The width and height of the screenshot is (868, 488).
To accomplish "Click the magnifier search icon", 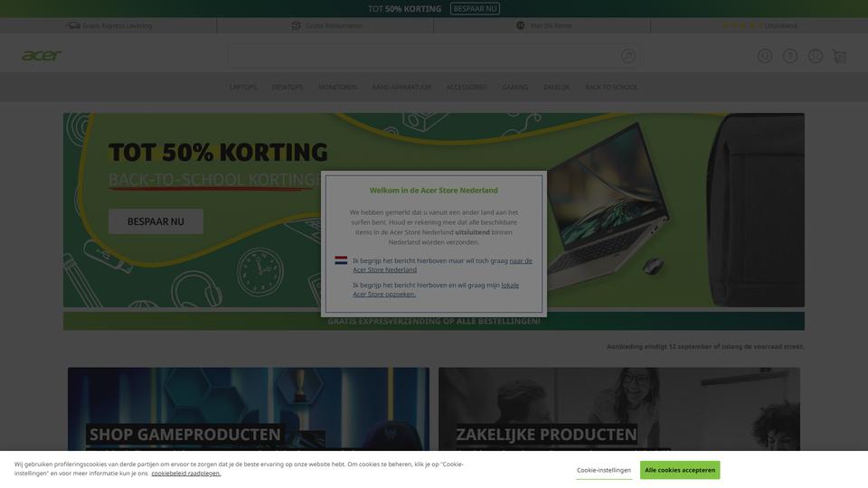I will (x=627, y=56).
